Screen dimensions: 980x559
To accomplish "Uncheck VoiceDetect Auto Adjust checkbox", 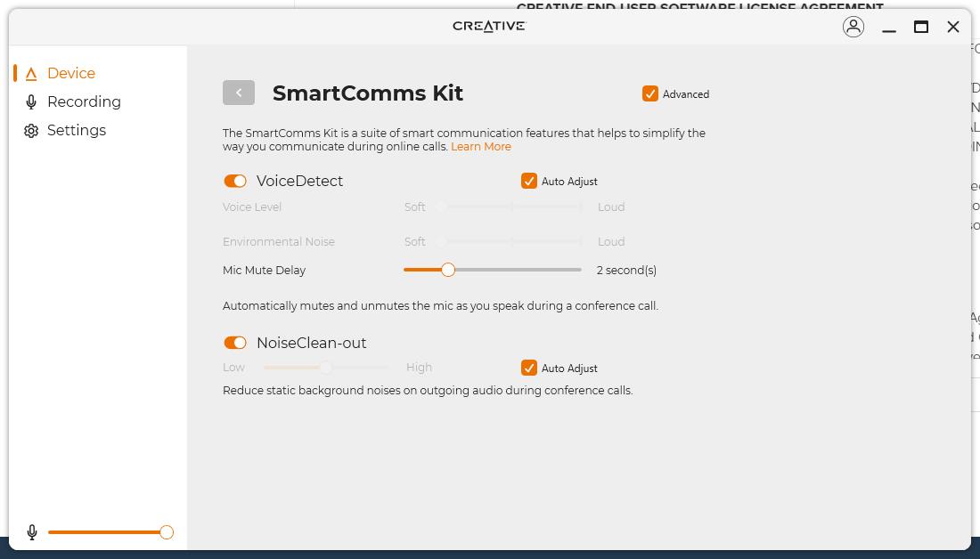I will click(x=529, y=181).
